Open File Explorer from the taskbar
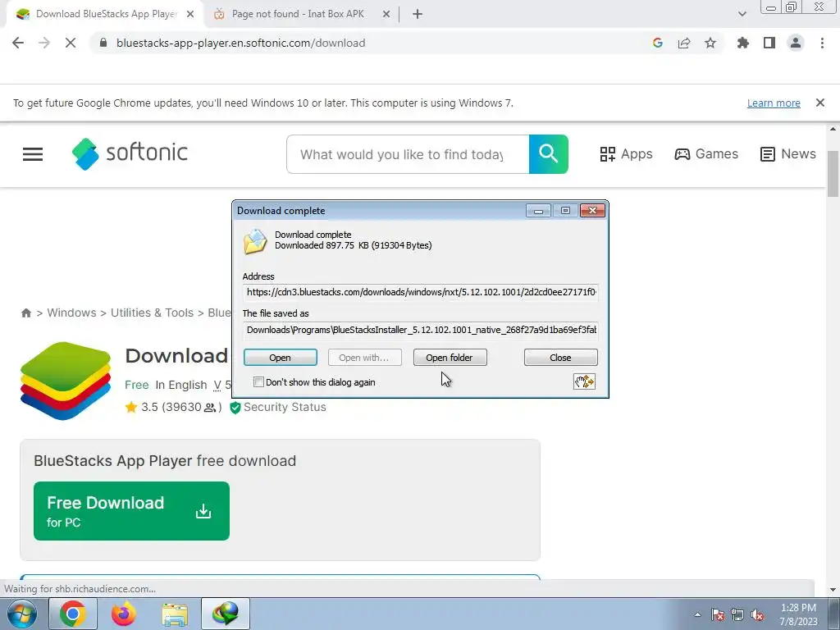840x630 pixels. tap(175, 614)
